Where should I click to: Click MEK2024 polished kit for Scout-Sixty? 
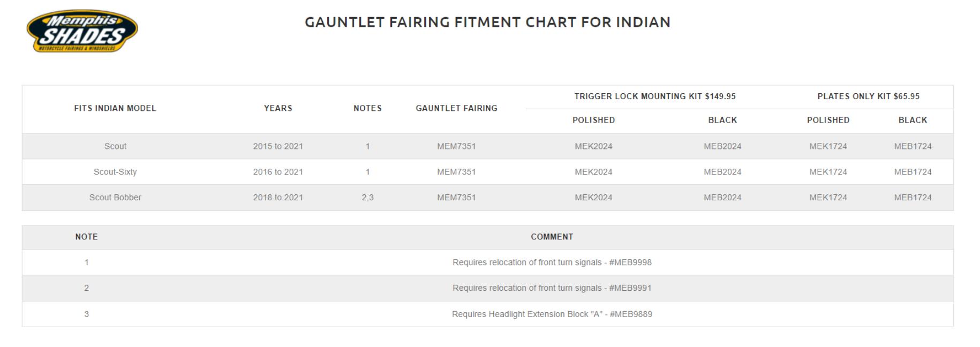(593, 172)
